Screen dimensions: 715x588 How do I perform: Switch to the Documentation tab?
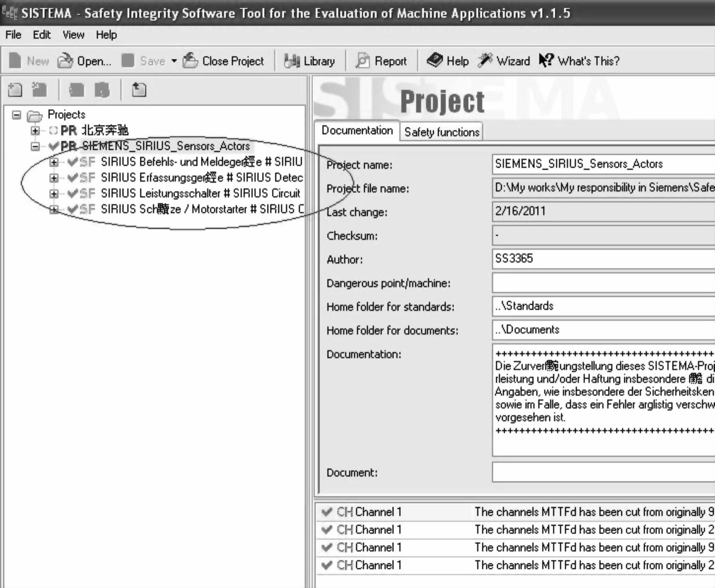pos(357,130)
